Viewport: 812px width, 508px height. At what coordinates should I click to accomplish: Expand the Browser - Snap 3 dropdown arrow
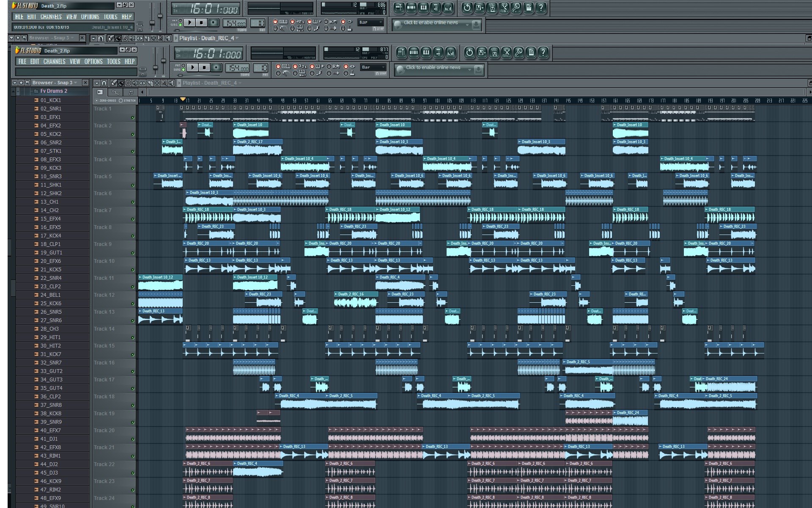click(x=76, y=83)
